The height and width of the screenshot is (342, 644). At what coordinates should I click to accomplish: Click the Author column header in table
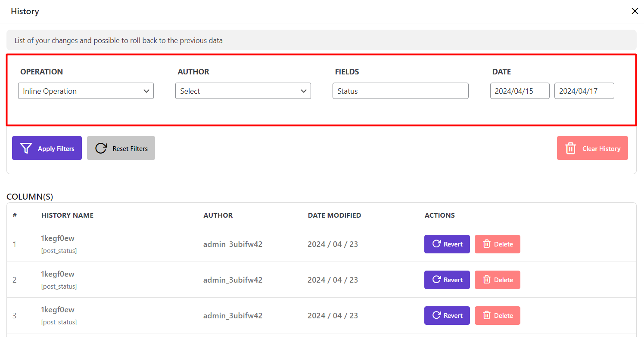pos(218,215)
